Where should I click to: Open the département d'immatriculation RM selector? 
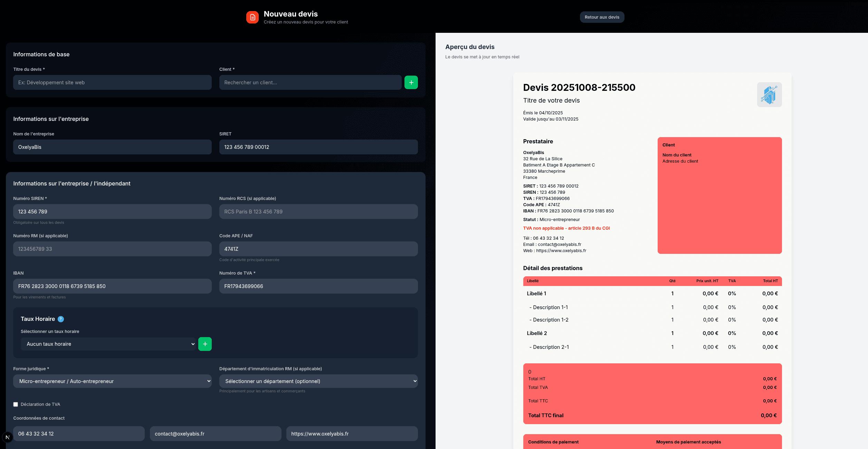[x=318, y=381]
